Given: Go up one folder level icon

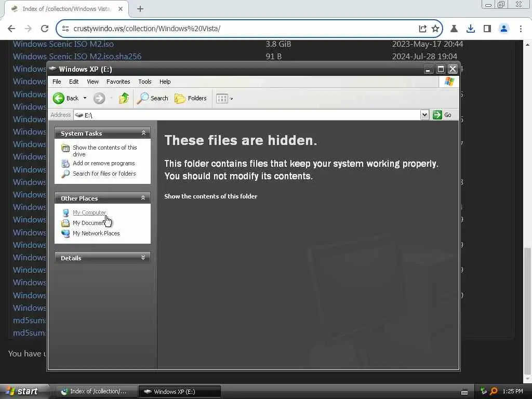Looking at the screenshot, I should tap(124, 98).
